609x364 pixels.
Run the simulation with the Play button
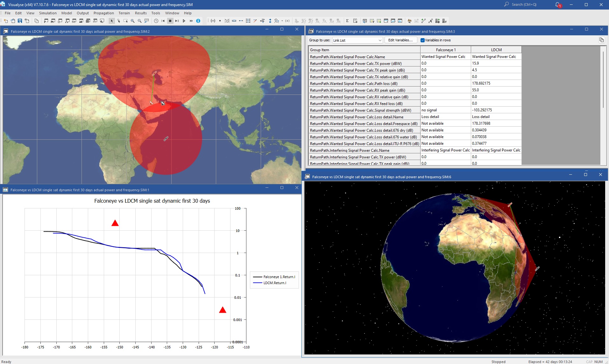tap(184, 21)
